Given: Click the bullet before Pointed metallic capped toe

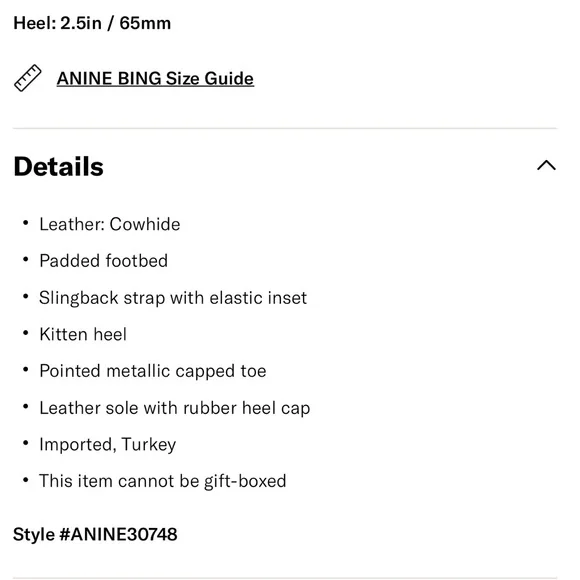Looking at the screenshot, I should (26, 370).
